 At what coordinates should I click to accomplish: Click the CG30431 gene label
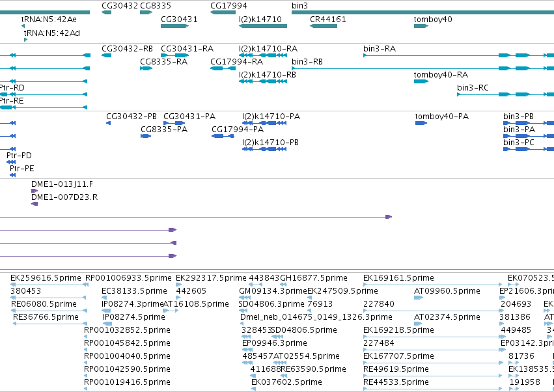tap(179, 20)
